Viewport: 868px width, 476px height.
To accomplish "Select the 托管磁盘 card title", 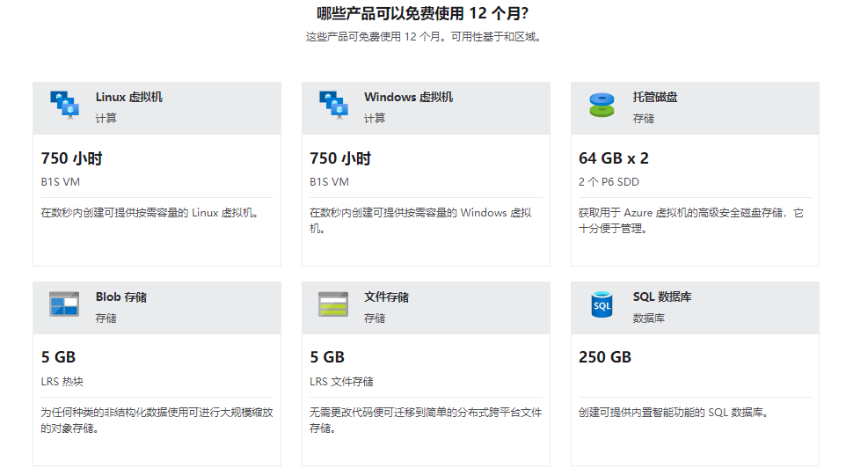I will [x=655, y=97].
